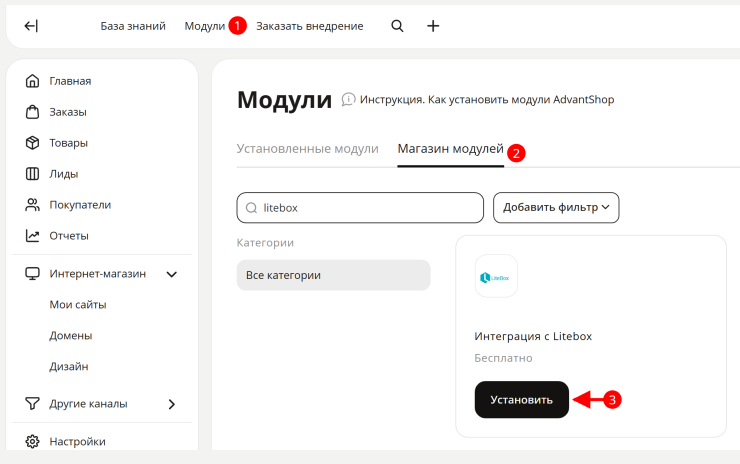The image size is (740, 464).
Task: Switch to Установленные модули tab
Action: [307, 149]
